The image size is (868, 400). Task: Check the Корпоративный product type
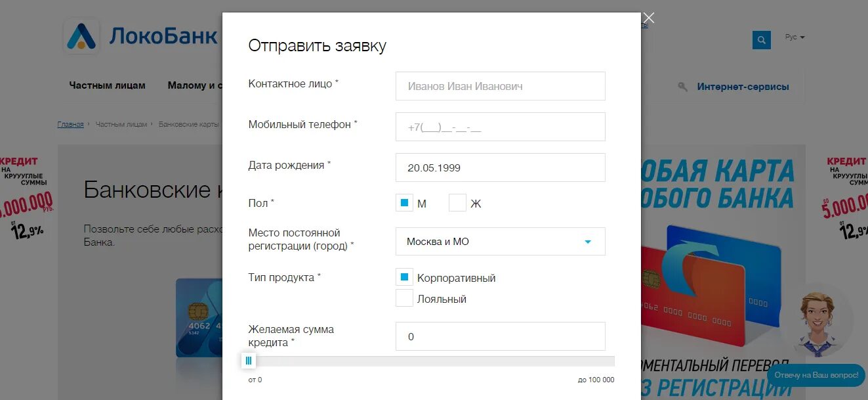pyautogui.click(x=404, y=277)
